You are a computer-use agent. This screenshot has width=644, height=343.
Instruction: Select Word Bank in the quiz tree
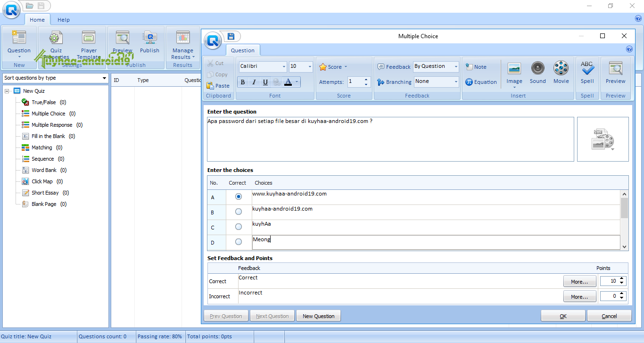[44, 170]
